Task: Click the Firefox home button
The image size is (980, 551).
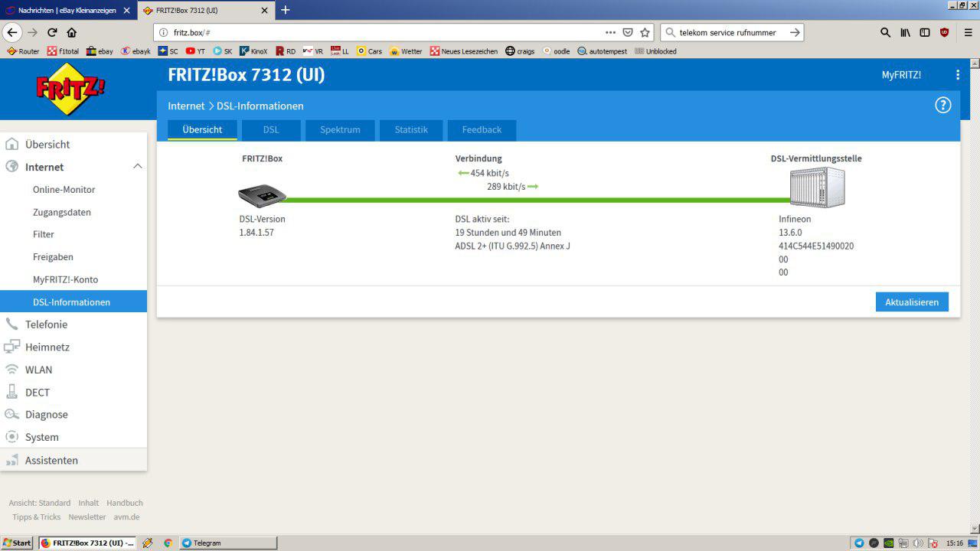Action: tap(72, 32)
